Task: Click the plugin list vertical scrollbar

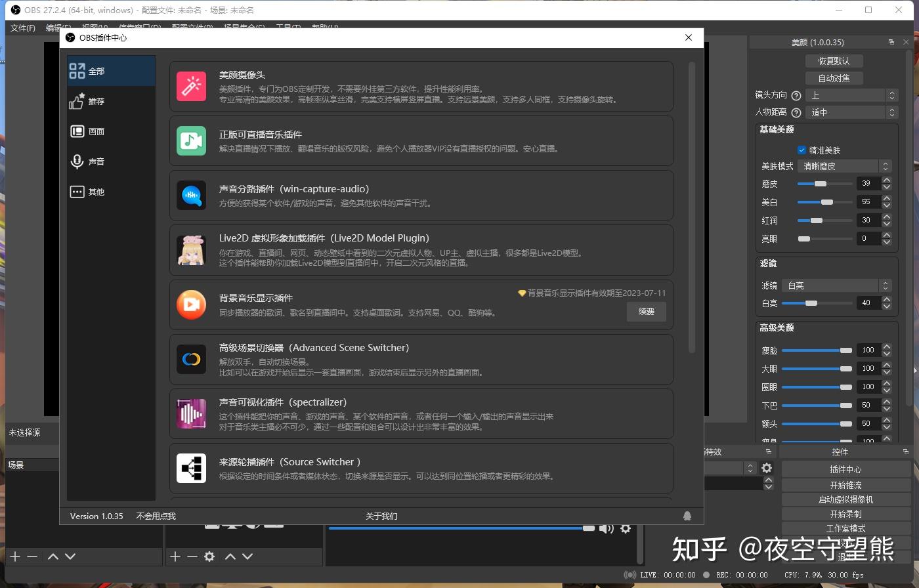Action: 692,207
